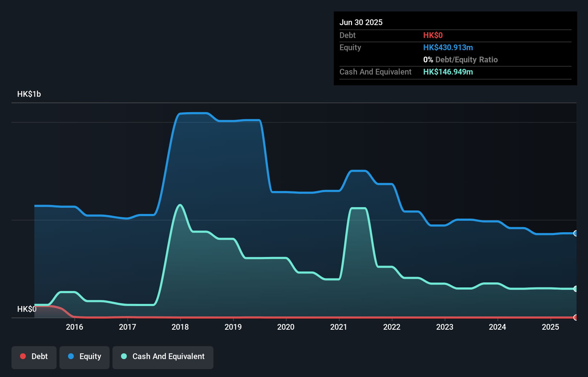Viewport: 588px width, 377px height.
Task: Click the Equity row label in tooltip
Action: (x=350, y=47)
